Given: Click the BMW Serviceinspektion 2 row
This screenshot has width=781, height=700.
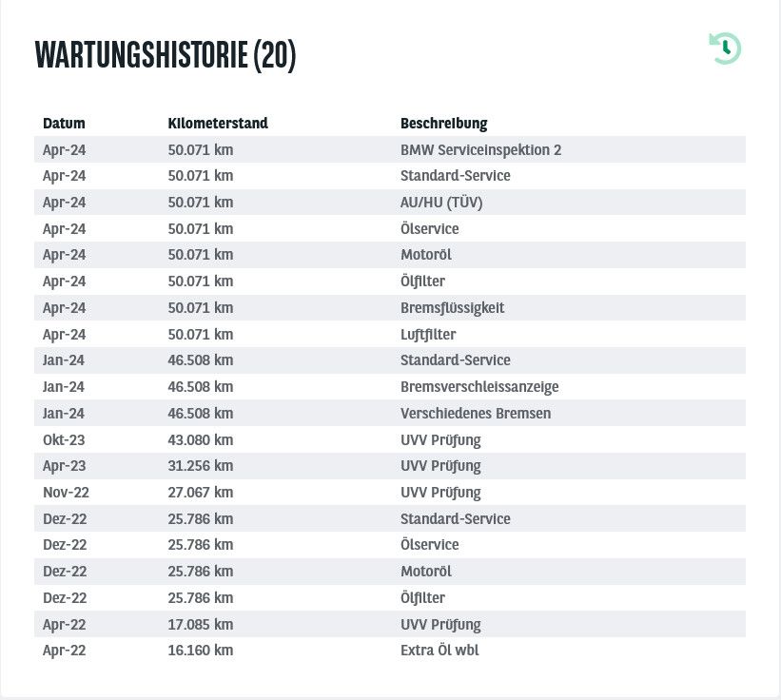Looking at the screenshot, I should pyautogui.click(x=390, y=149).
